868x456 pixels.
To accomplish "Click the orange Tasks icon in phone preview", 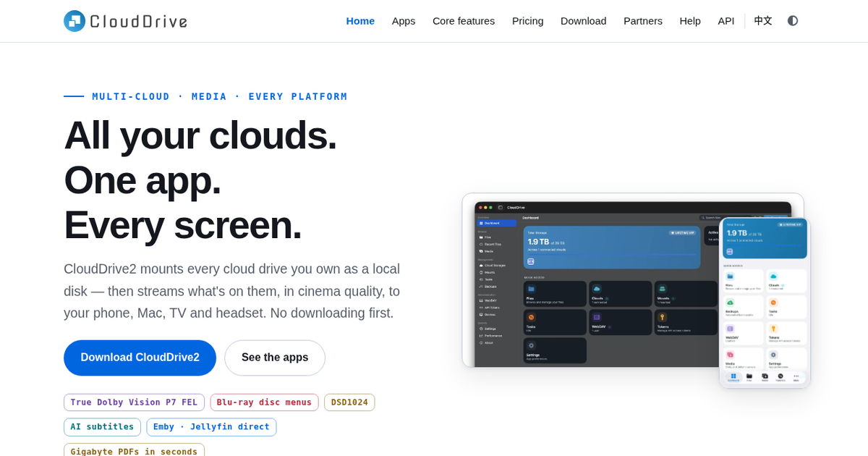I will tap(773, 303).
